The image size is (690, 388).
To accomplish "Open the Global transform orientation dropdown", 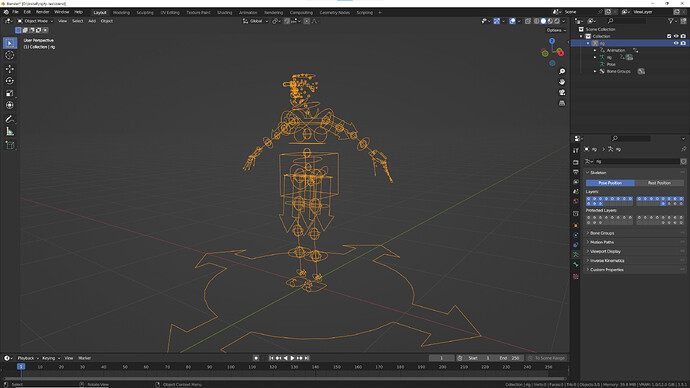I will tap(255, 21).
